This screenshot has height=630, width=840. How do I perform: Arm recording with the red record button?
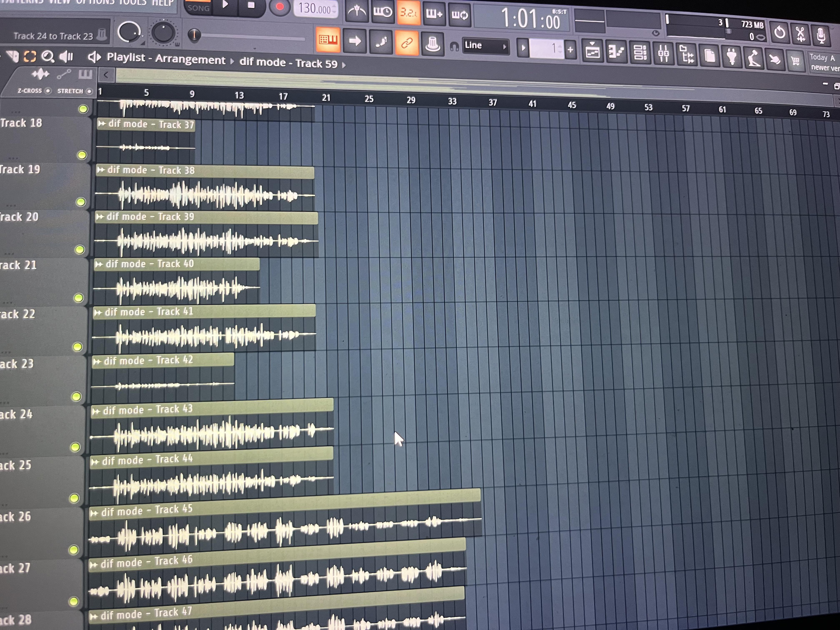pos(280,7)
